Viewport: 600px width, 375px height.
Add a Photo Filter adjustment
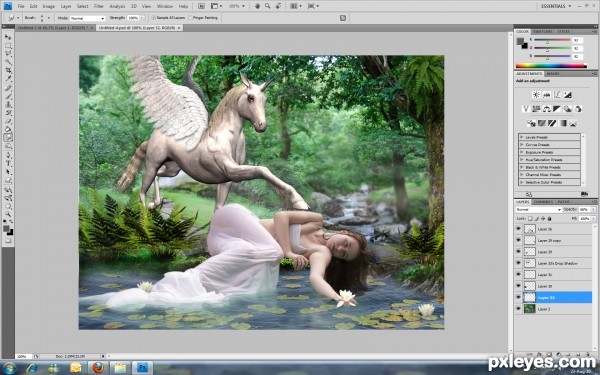click(x=567, y=109)
